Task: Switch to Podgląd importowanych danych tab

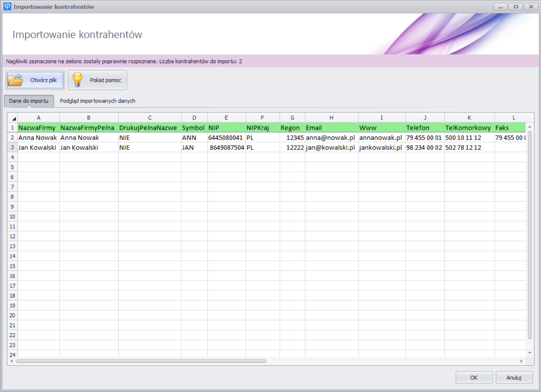Action: [x=97, y=101]
